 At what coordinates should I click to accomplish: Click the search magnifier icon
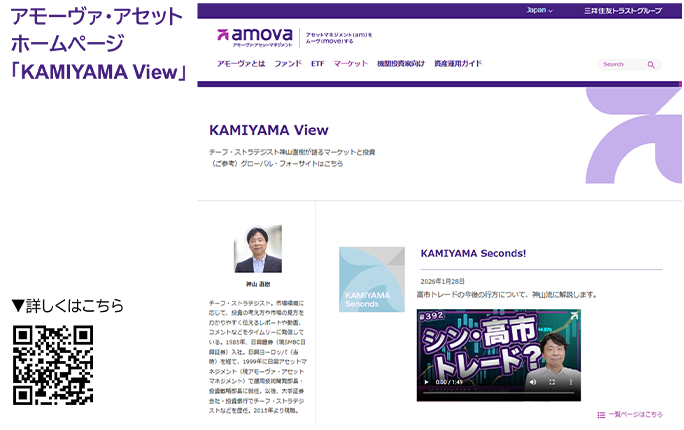pos(651,64)
